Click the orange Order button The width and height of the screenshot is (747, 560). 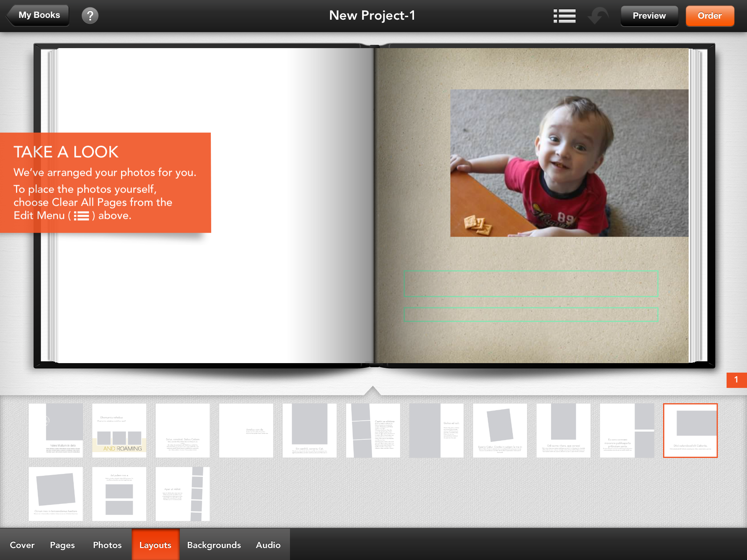[x=709, y=16]
